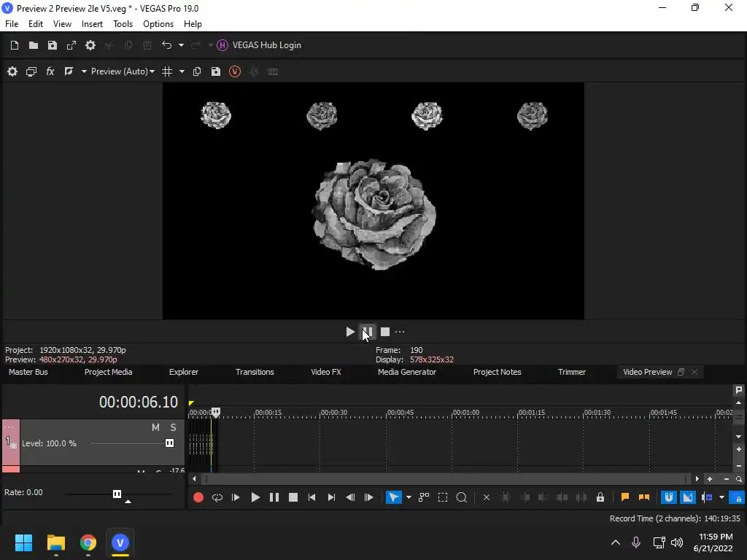Switch to the Project Notes tab
This screenshot has width=747, height=560.
[497, 372]
